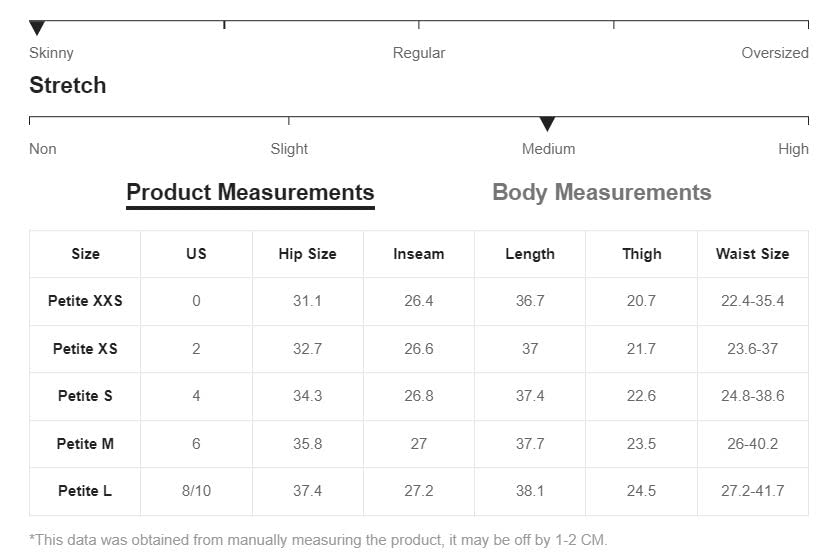Click the Non stretch label
The height and width of the screenshot is (559, 831).
(43, 149)
